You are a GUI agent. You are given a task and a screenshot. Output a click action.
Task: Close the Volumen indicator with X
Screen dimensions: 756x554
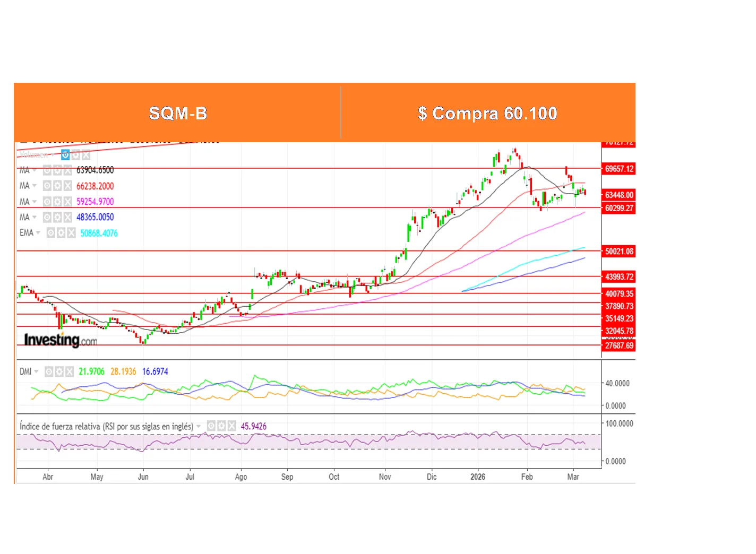click(x=85, y=155)
